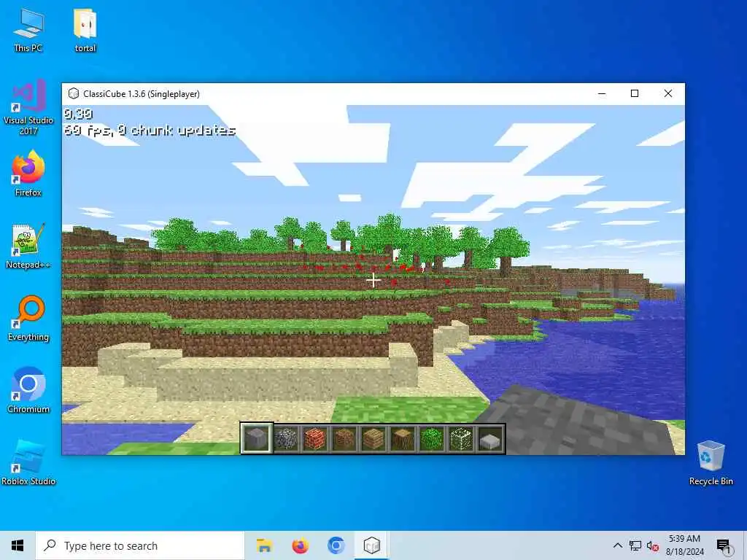Select the stone block in the hotbar

point(257,438)
